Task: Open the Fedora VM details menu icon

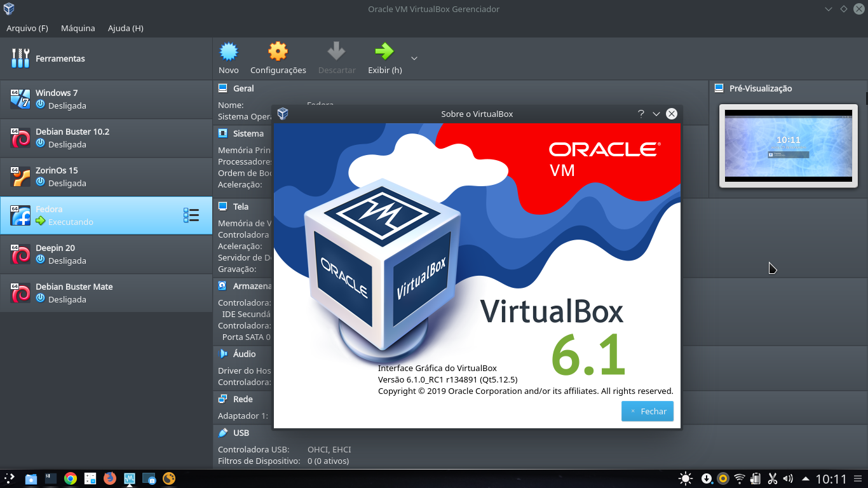Action: coord(190,215)
